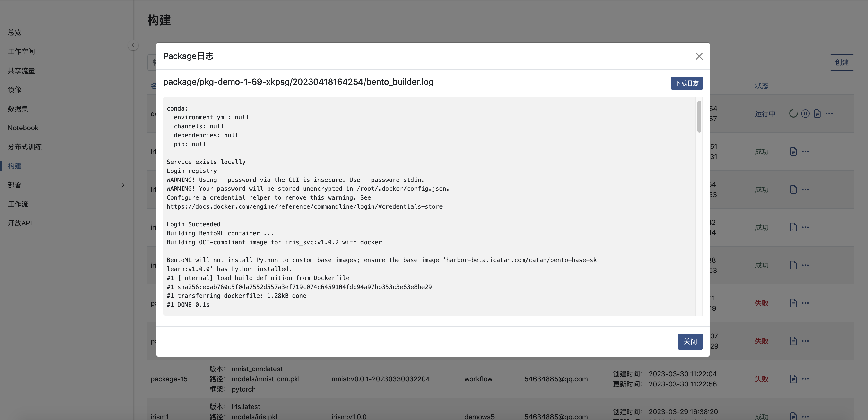
Task: Click the loading spinner icon on running row
Action: (x=793, y=114)
